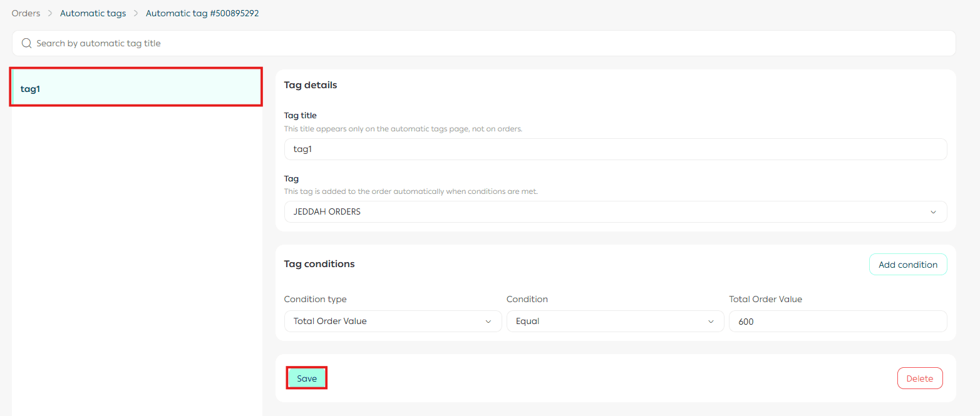Click the chevron before Automatic tag #500895292

pos(136,13)
